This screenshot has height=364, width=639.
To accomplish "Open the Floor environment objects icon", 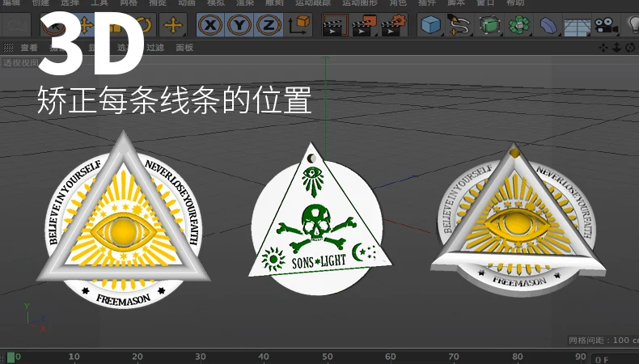I will click(x=577, y=26).
